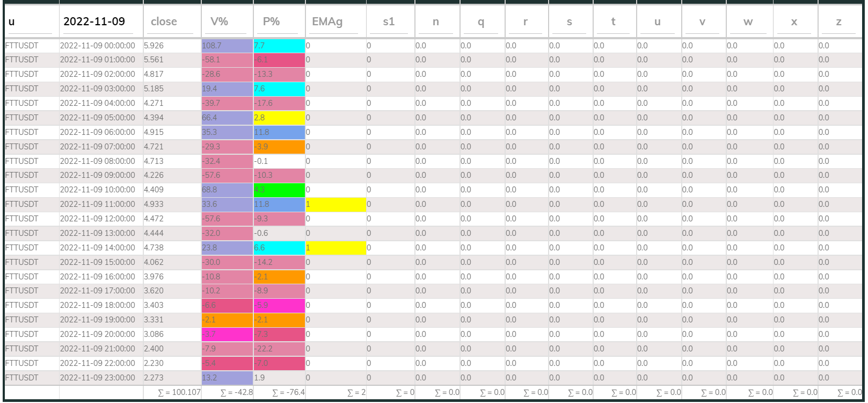Click the w column header
The width and height of the screenshot is (868, 403).
pos(748,21)
